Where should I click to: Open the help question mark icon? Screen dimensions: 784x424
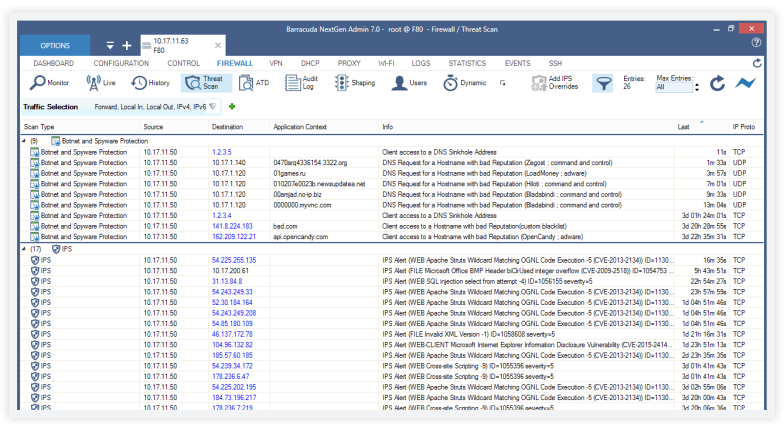click(756, 43)
